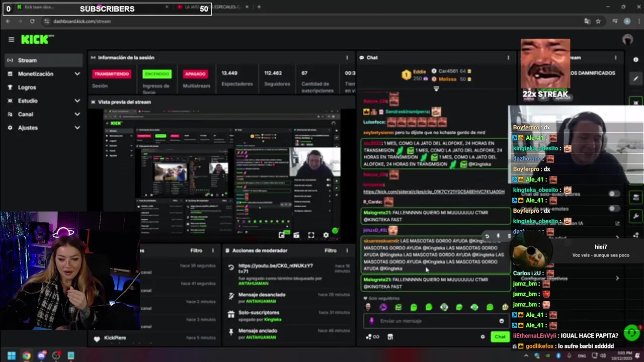Image resolution: width=644 pixels, height=362 pixels.
Task: Open the store icon below chat input
Action: [390, 337]
